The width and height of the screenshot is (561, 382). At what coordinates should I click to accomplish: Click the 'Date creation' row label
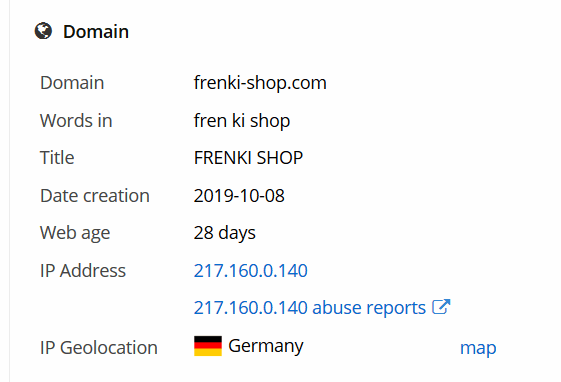coord(95,196)
